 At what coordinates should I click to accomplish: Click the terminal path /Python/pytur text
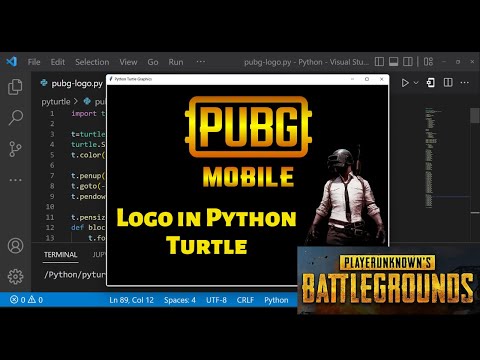[75, 275]
